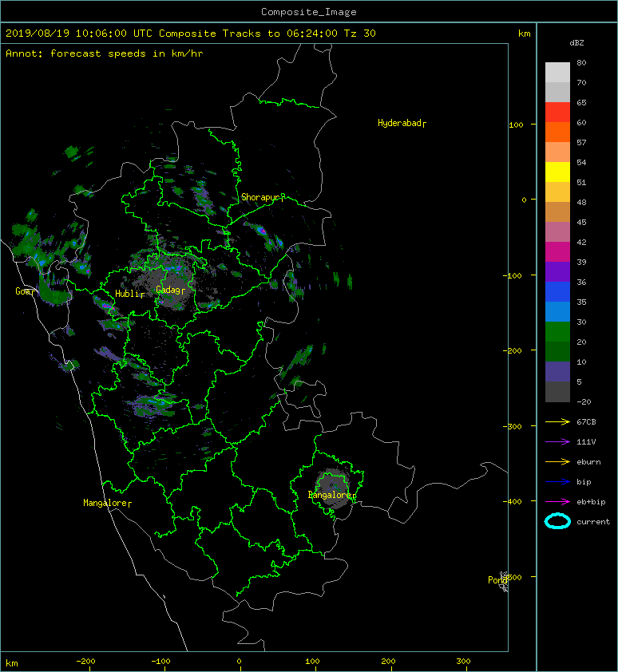Click the 300 tick on horizontal km axis
This screenshot has height=672, width=618.
463,662
